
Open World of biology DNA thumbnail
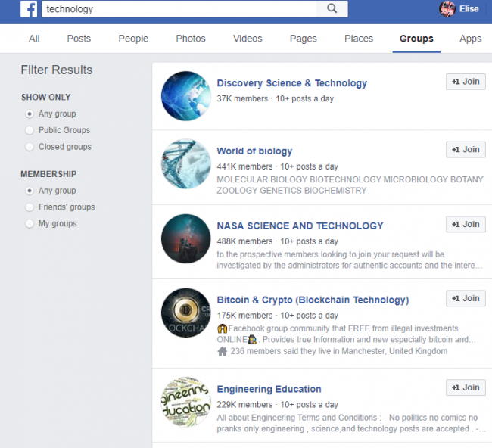[x=185, y=163]
